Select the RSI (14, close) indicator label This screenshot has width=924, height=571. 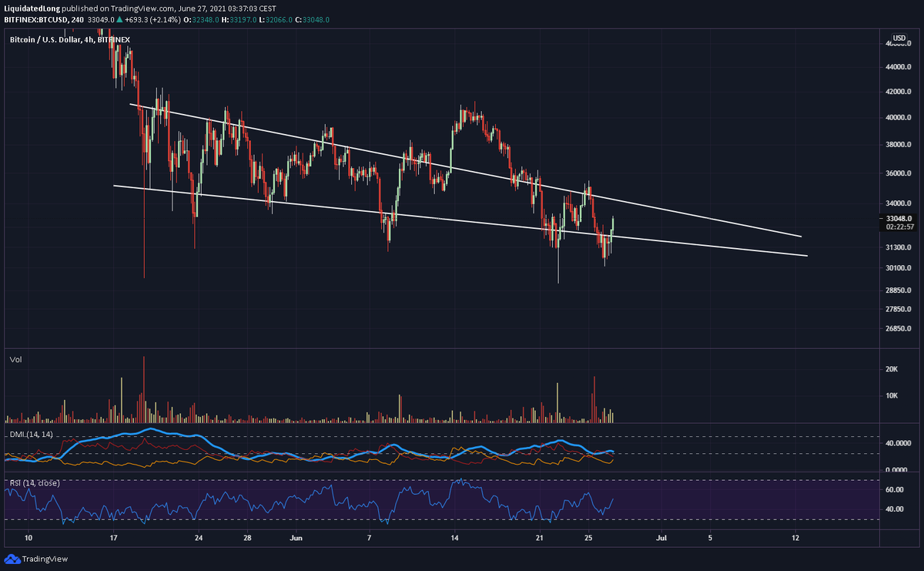[x=35, y=482]
